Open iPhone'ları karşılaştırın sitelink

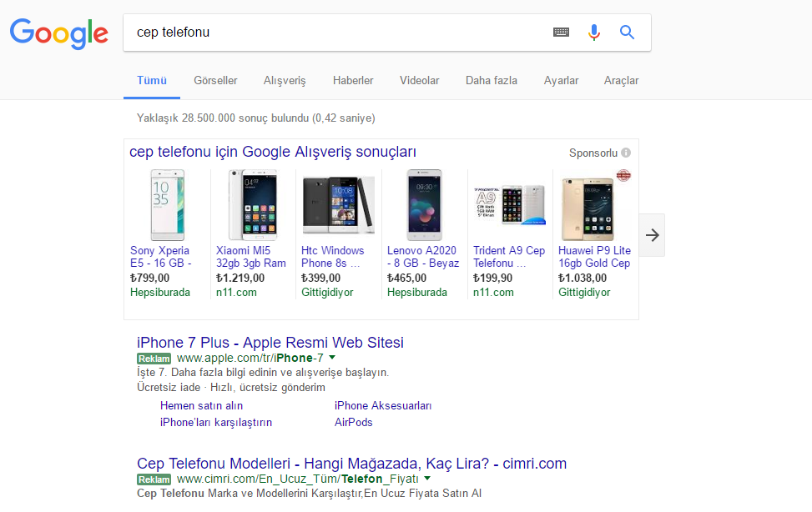216,423
